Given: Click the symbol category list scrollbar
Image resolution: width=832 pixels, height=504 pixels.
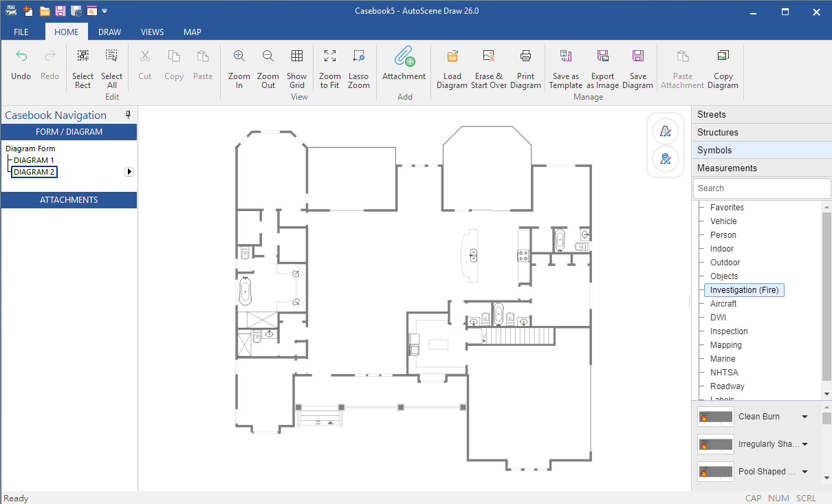Looking at the screenshot, I should 826,299.
